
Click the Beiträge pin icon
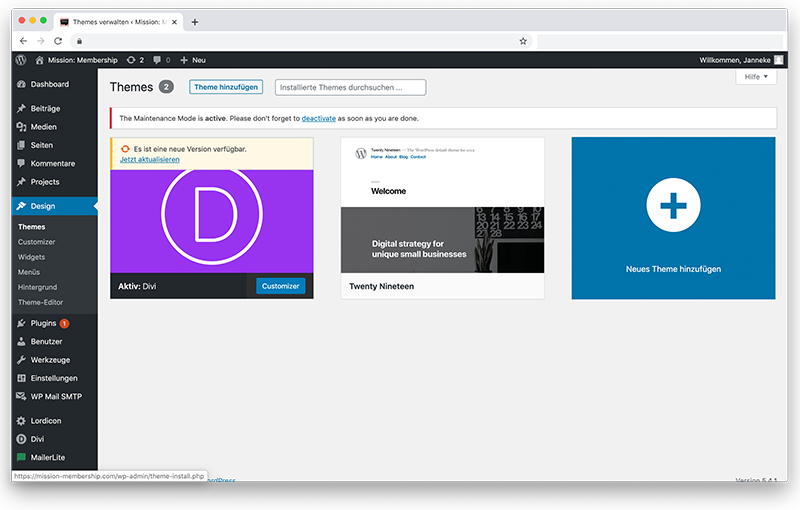(21, 109)
